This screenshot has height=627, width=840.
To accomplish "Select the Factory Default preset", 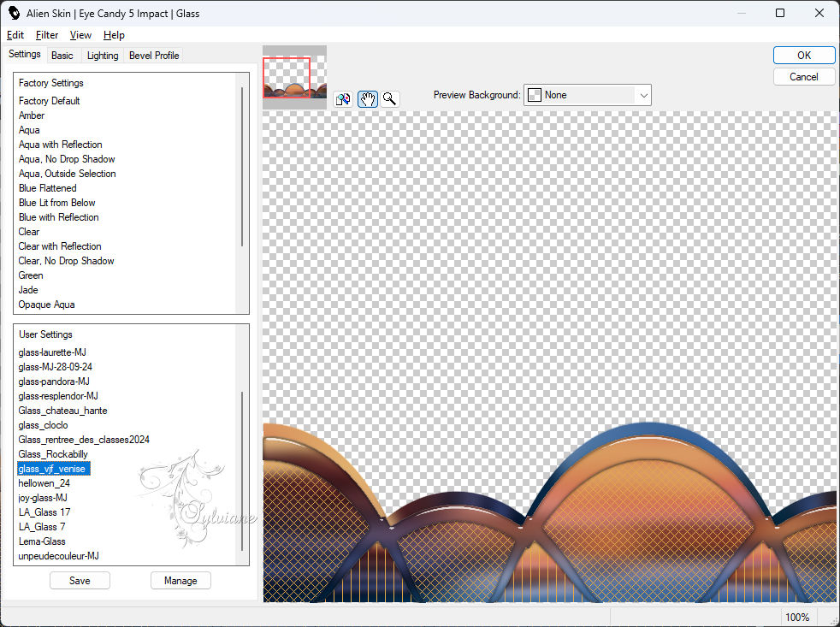I will click(50, 101).
